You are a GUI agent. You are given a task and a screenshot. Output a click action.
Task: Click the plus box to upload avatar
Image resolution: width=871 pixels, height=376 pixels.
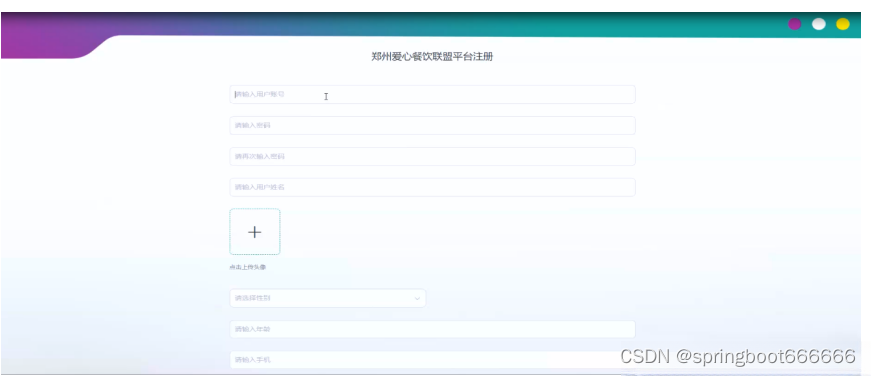click(255, 232)
